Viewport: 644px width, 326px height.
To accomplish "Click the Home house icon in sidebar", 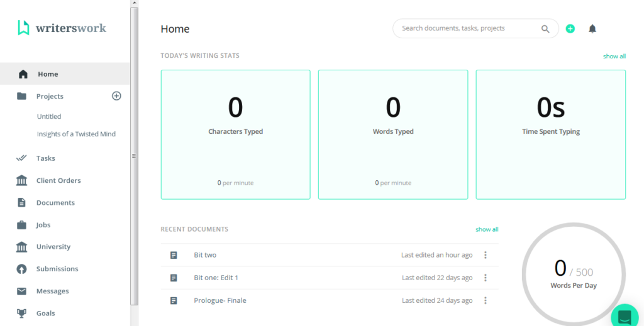I will tap(23, 74).
